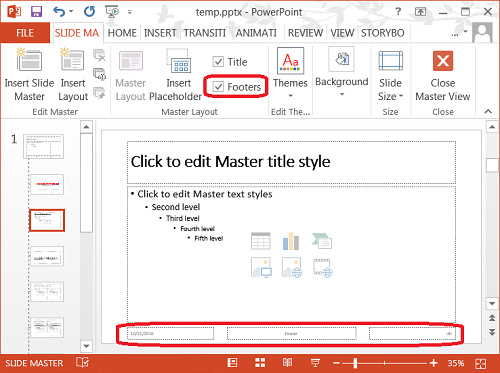Click the Rename layout icon
The image size is (500, 373).
(x=99, y=74)
